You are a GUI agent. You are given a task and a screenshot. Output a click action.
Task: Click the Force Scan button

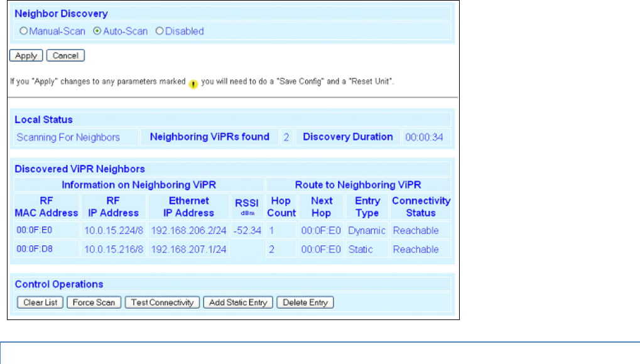pos(94,302)
